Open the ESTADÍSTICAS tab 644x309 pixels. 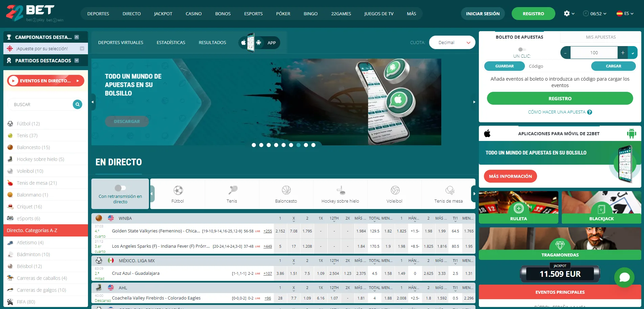tap(171, 43)
